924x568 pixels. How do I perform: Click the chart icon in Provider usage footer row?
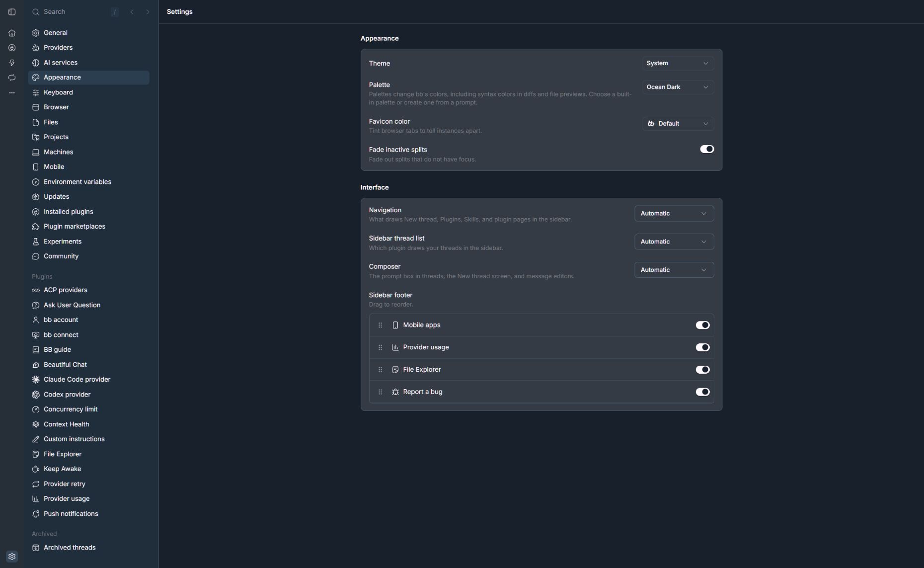click(x=395, y=347)
